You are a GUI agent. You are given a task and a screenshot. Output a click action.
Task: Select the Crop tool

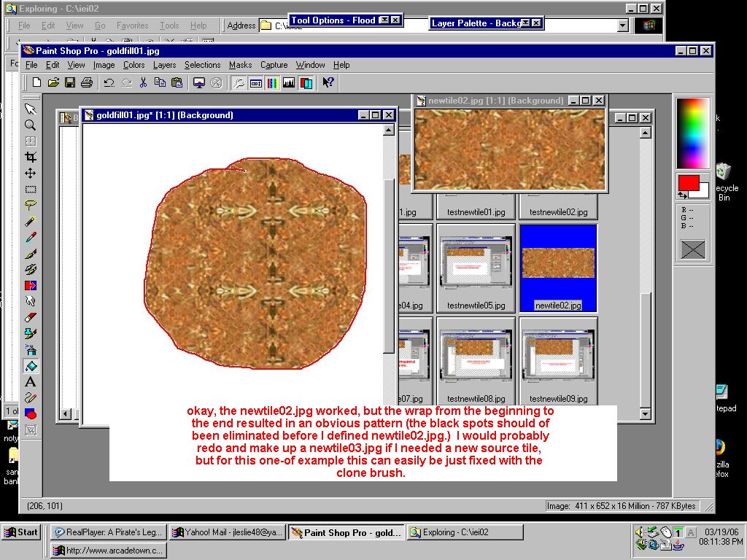click(31, 157)
